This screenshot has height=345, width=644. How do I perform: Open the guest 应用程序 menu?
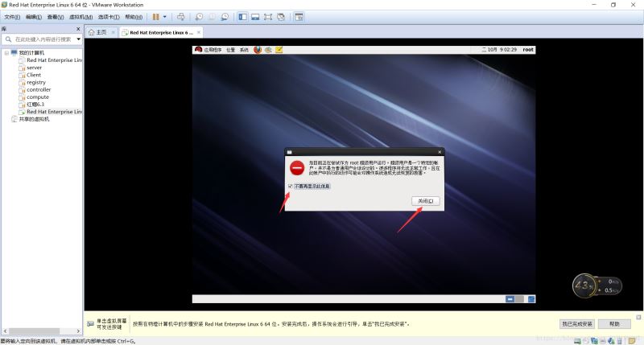[x=213, y=50]
